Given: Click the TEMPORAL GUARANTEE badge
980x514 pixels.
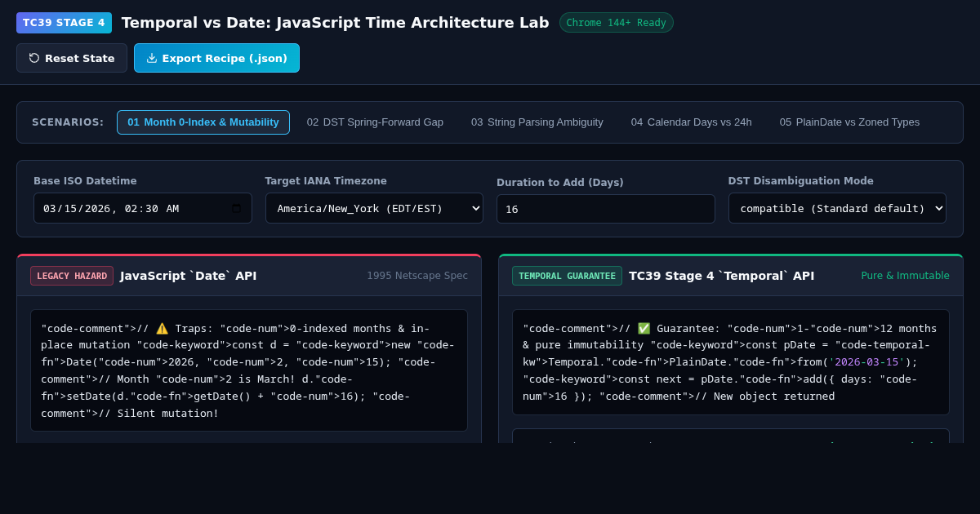Looking at the screenshot, I should point(567,276).
